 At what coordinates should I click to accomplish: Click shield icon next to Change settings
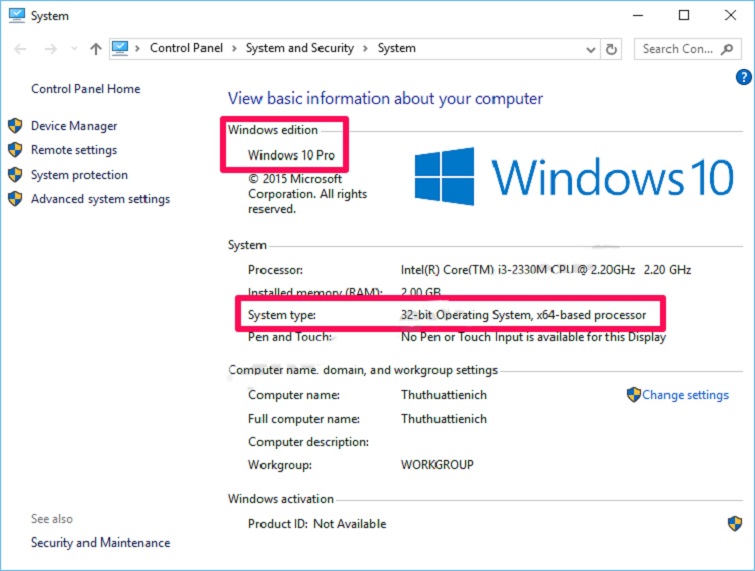[x=634, y=394]
